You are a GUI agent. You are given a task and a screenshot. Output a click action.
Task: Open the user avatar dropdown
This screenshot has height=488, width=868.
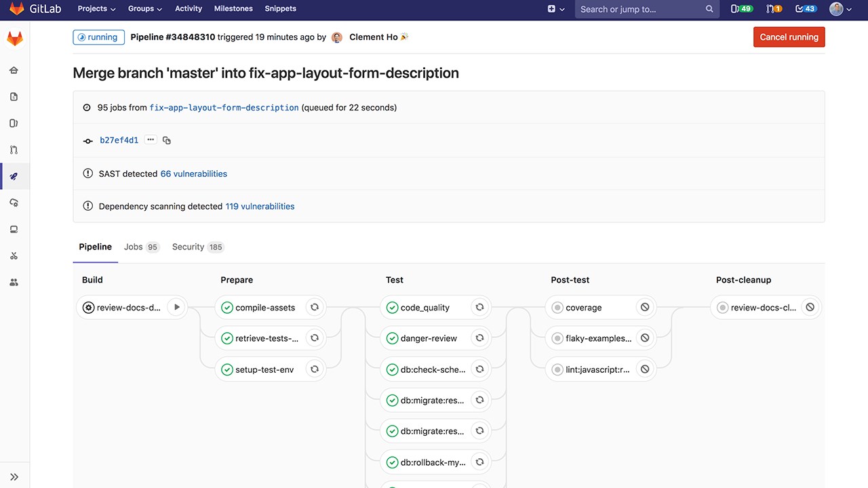click(840, 9)
